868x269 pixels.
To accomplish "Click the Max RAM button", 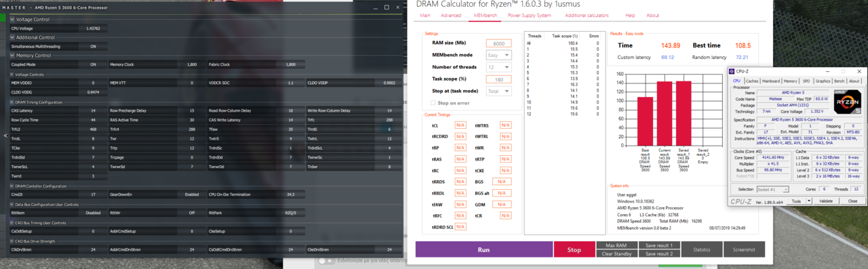I will tap(616, 245).
